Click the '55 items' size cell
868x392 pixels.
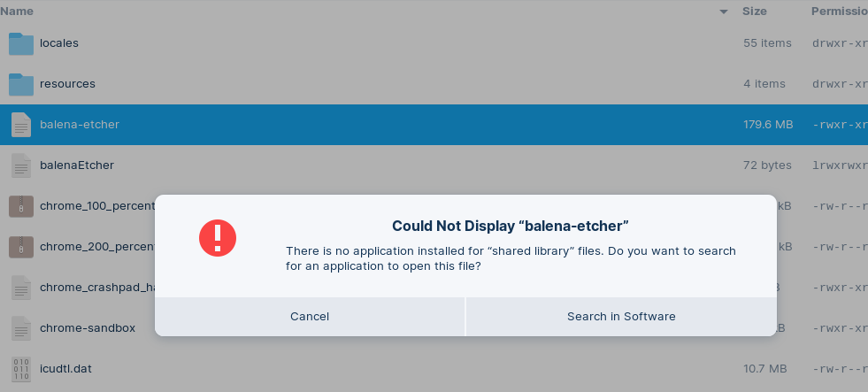[767, 43]
